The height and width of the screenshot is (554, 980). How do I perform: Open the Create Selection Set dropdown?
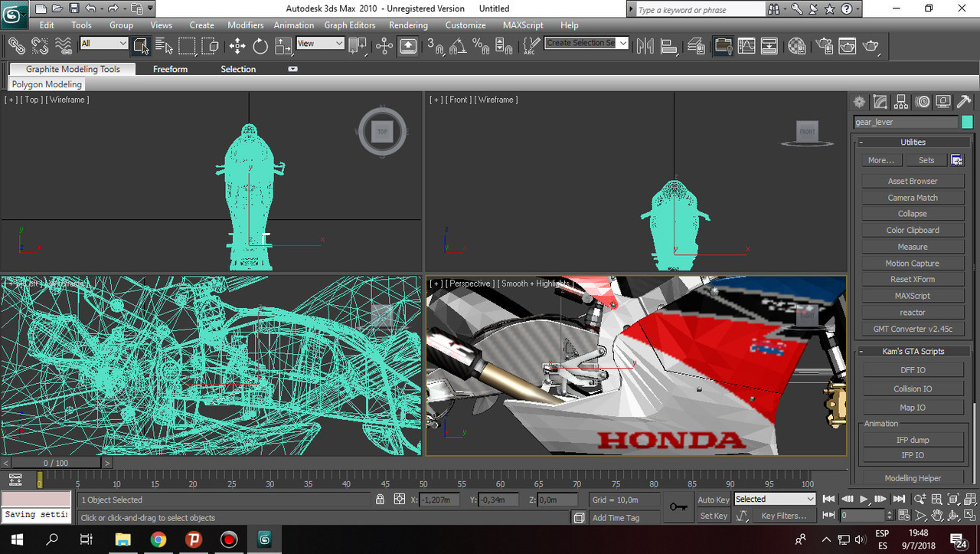tap(586, 43)
